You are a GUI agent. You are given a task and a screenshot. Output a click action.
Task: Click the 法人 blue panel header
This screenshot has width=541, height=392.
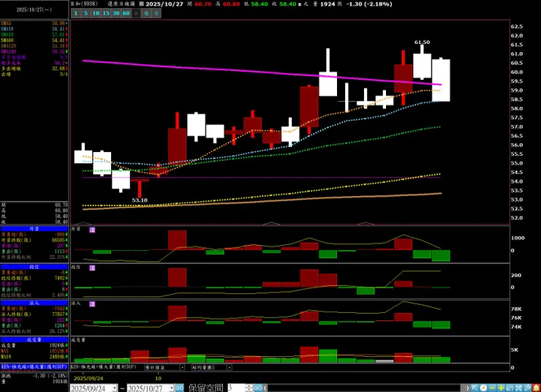(x=34, y=303)
